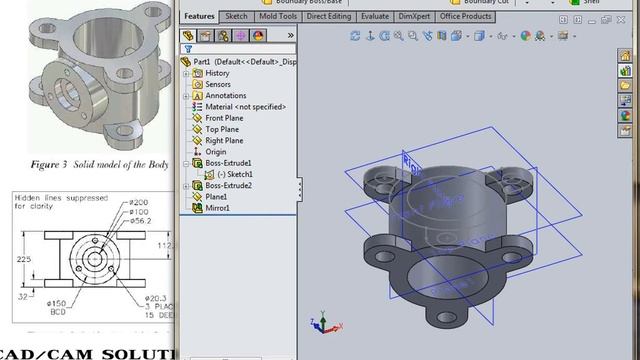Open Design Library in the task pane
This screenshot has width=640, height=360.
tap(625, 71)
